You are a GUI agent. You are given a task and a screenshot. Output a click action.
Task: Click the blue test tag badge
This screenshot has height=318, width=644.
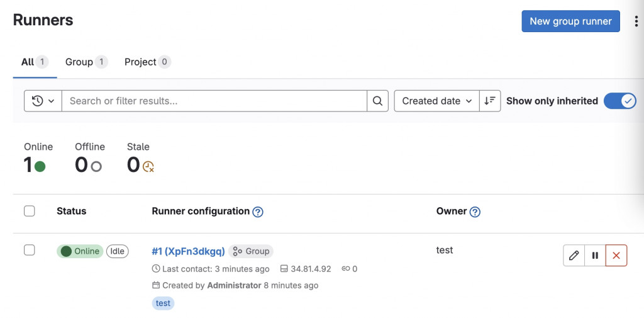tap(163, 303)
